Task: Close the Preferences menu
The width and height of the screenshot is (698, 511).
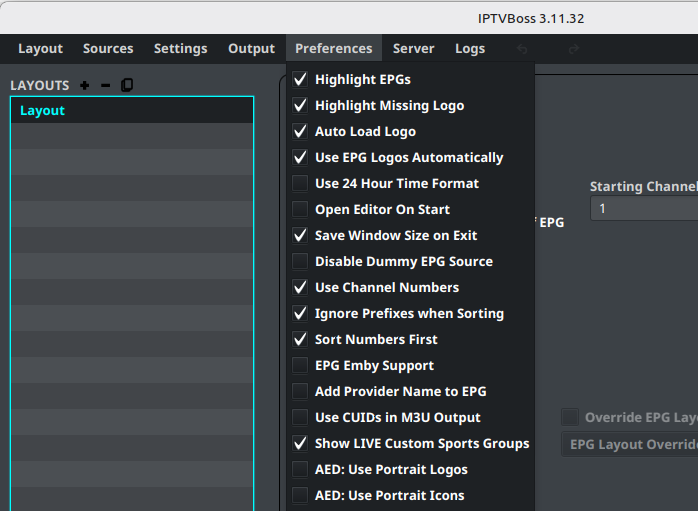Action: coord(334,49)
